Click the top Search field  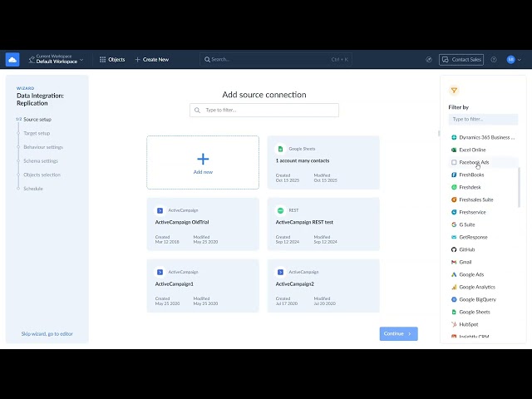pos(275,59)
